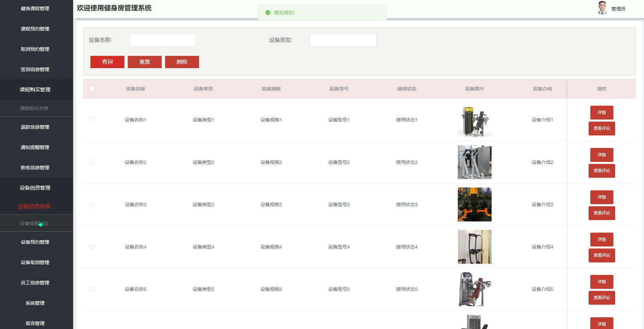Select the 设备信息列表 submenu item
644x329 pixels.
34,206
